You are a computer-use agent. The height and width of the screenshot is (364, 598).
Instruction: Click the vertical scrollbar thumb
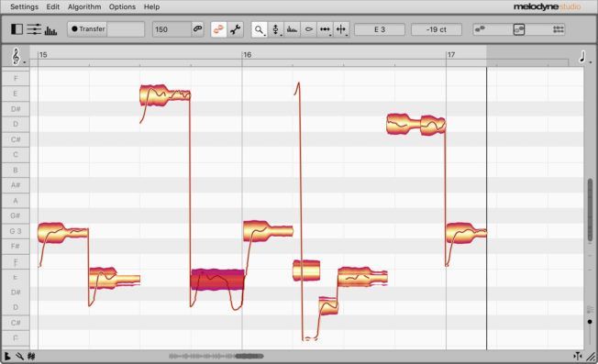[x=591, y=209]
